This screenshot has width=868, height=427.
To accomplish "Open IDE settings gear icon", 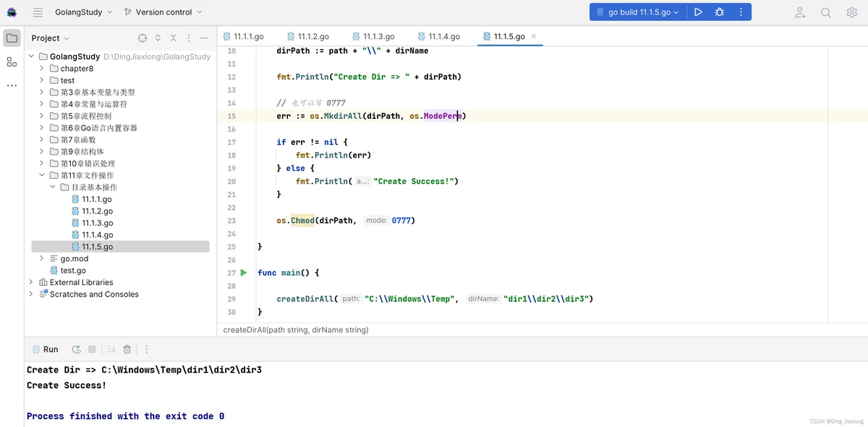I will [x=851, y=12].
